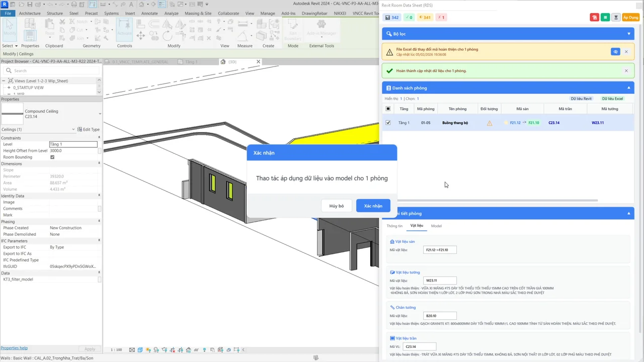This screenshot has height=362, width=644.
Task: Collapse the Chi tiết phòng panel arrow
Action: pos(628,214)
